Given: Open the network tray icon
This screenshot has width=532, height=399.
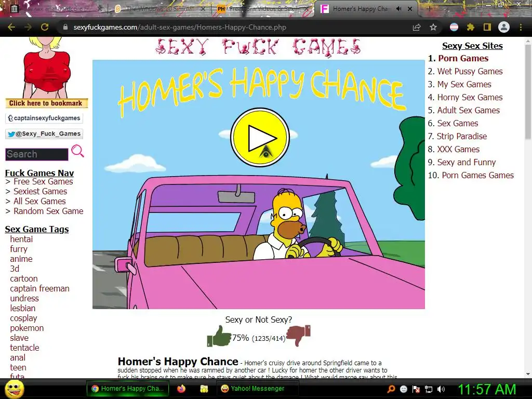Looking at the screenshot, I should pos(429,389).
